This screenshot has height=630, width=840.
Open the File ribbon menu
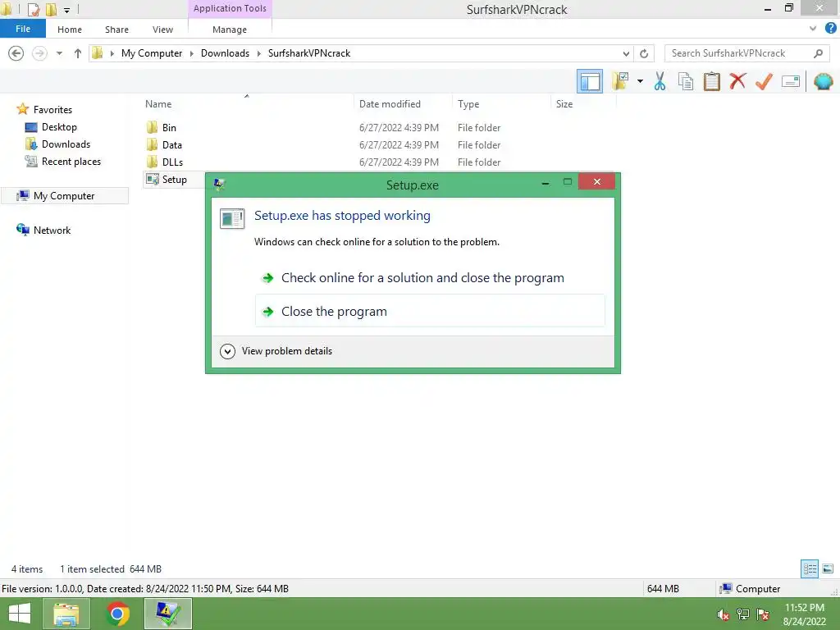pyautogui.click(x=22, y=29)
